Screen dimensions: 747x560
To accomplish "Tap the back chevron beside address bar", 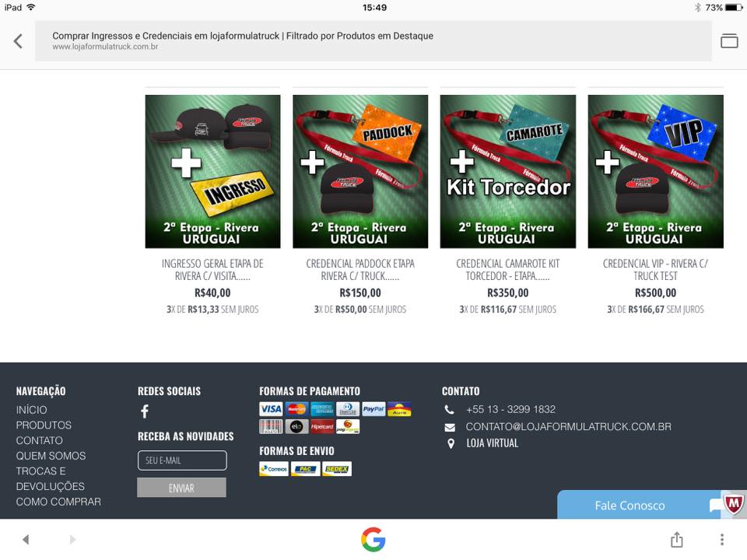I will (18, 41).
